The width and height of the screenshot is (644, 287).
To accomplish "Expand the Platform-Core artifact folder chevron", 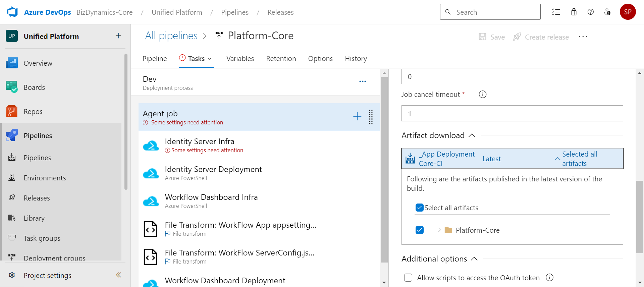I will [x=439, y=230].
